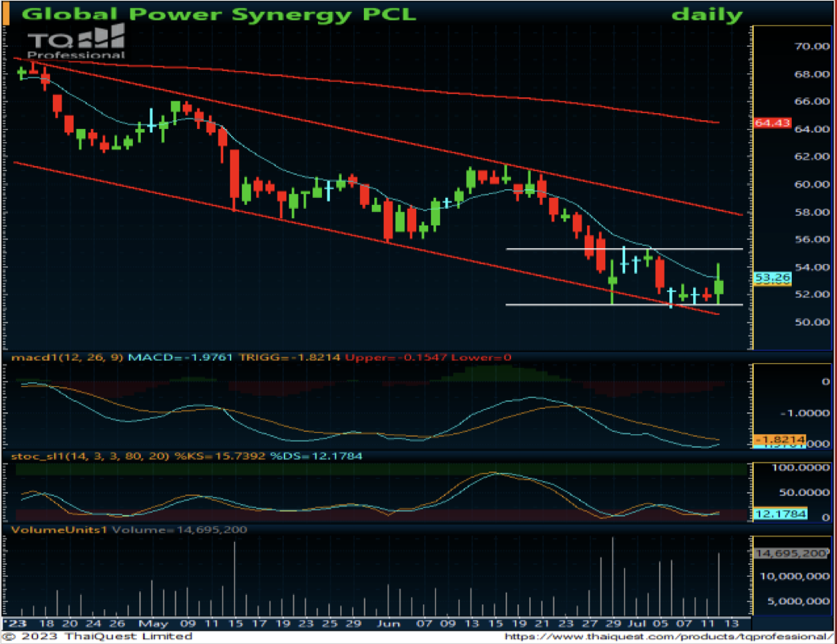Click the May label on the date axis

(x=153, y=623)
